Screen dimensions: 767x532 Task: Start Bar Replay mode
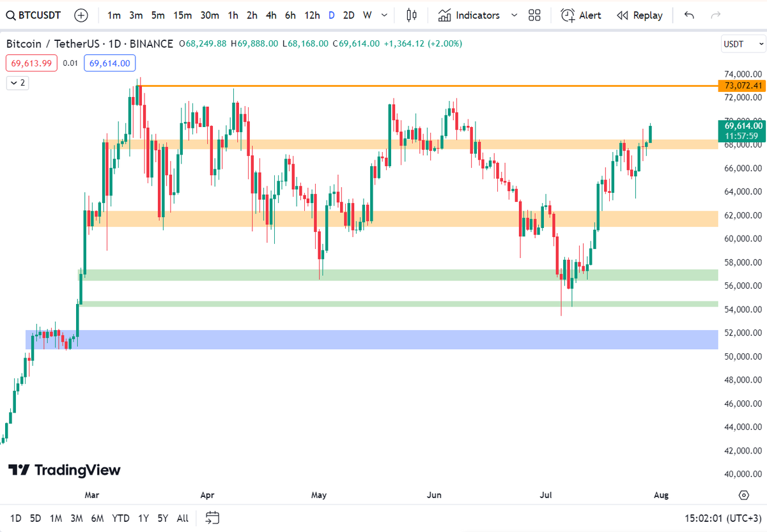639,15
